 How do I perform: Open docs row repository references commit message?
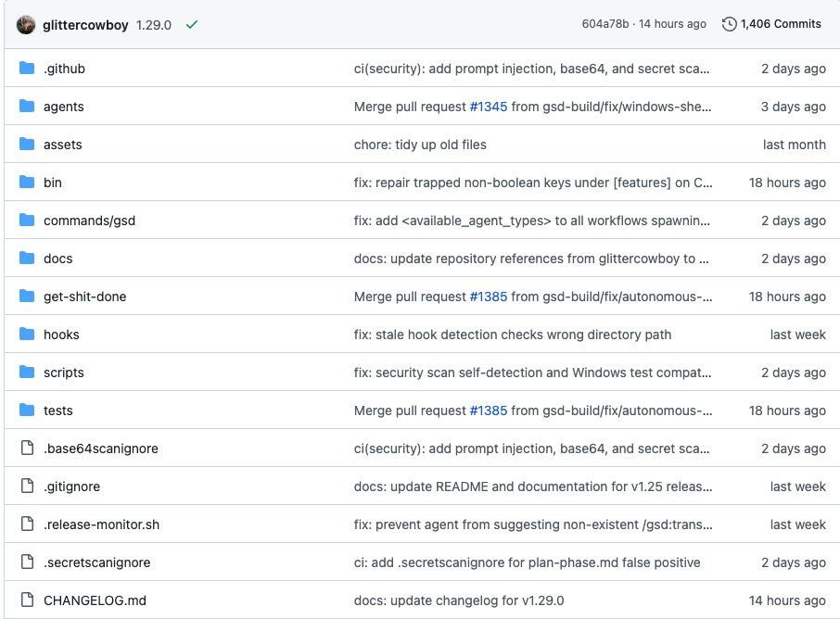[x=531, y=259]
